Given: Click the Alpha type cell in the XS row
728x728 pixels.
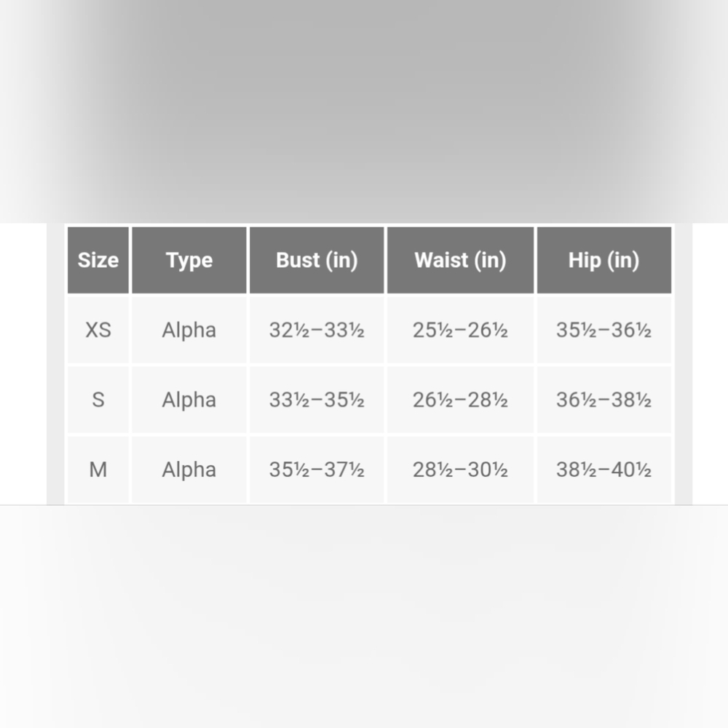Looking at the screenshot, I should [x=189, y=330].
